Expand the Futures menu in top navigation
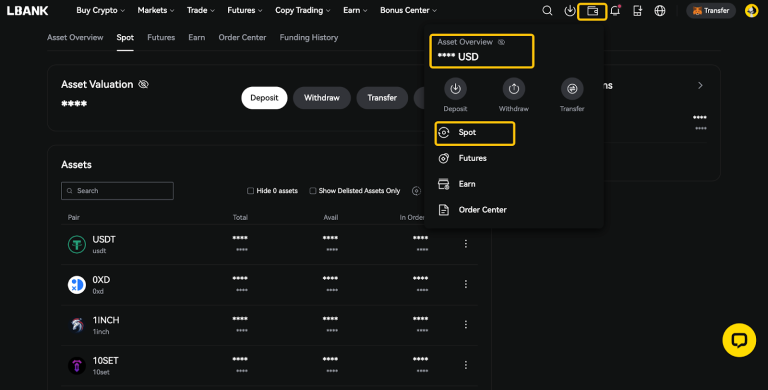Viewport: 768px width, 390px height. click(244, 10)
